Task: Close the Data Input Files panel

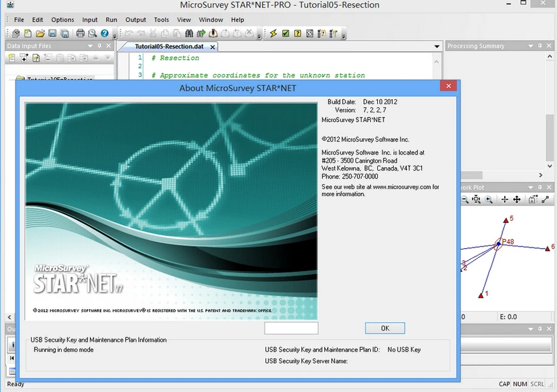Action: tap(109, 46)
